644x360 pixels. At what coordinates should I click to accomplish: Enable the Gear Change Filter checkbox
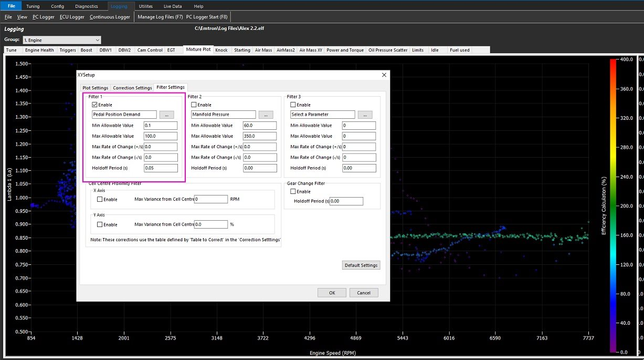tap(293, 192)
